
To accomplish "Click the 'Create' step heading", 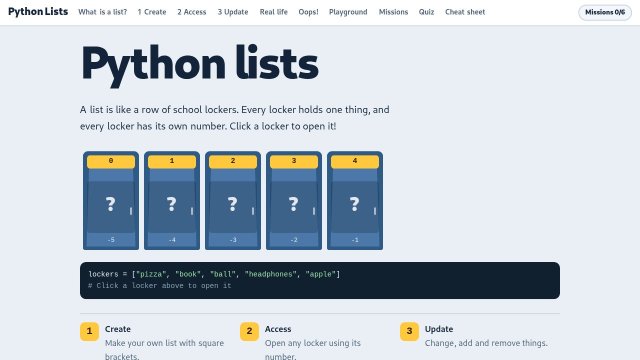I will point(118,329).
